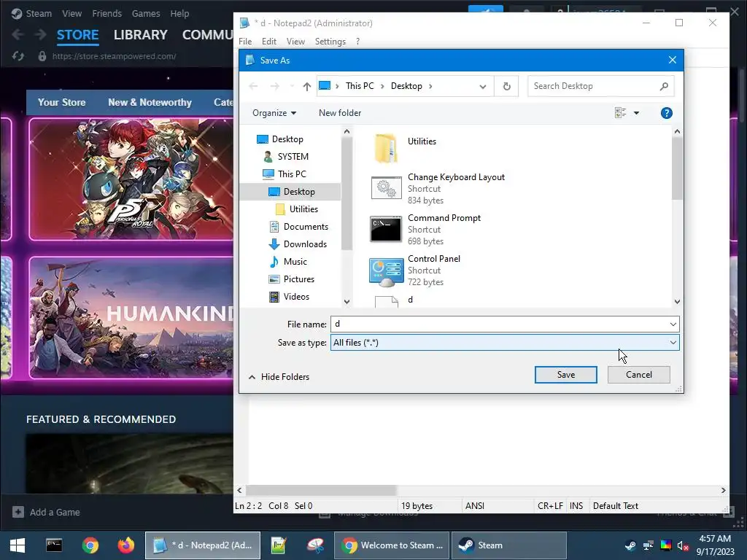Cancel the Save As dialog
This screenshot has height=560, width=747.
coord(638,375)
